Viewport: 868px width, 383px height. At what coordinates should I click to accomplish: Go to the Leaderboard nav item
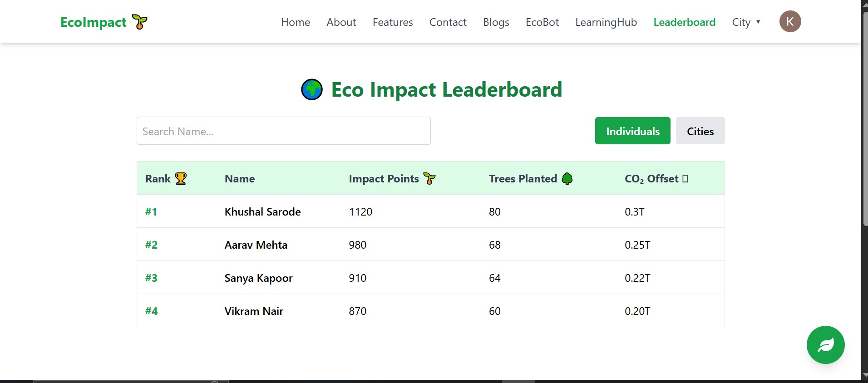click(x=684, y=22)
